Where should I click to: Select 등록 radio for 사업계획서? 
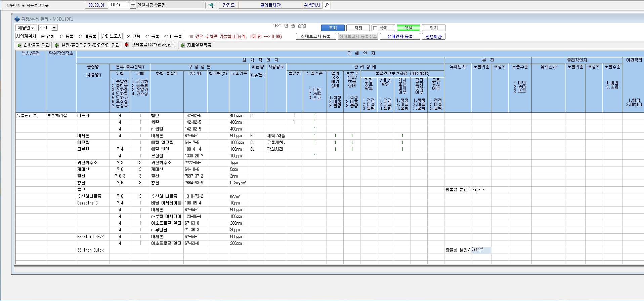(x=61, y=36)
